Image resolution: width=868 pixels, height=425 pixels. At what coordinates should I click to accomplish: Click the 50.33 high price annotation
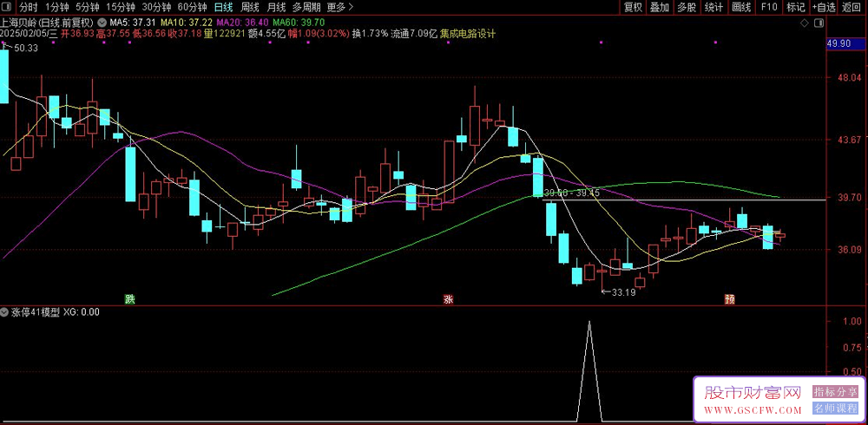click(x=25, y=49)
